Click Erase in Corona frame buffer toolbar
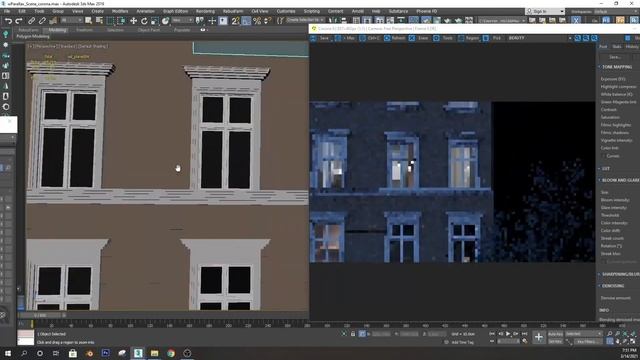The height and width of the screenshot is (360, 640). coord(419,38)
